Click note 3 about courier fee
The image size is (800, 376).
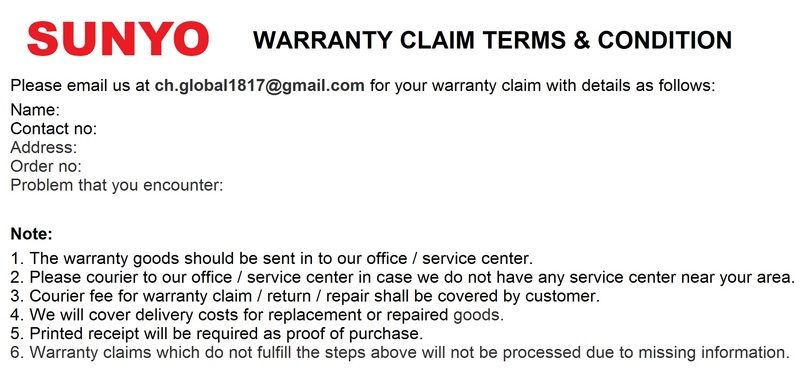(x=306, y=296)
